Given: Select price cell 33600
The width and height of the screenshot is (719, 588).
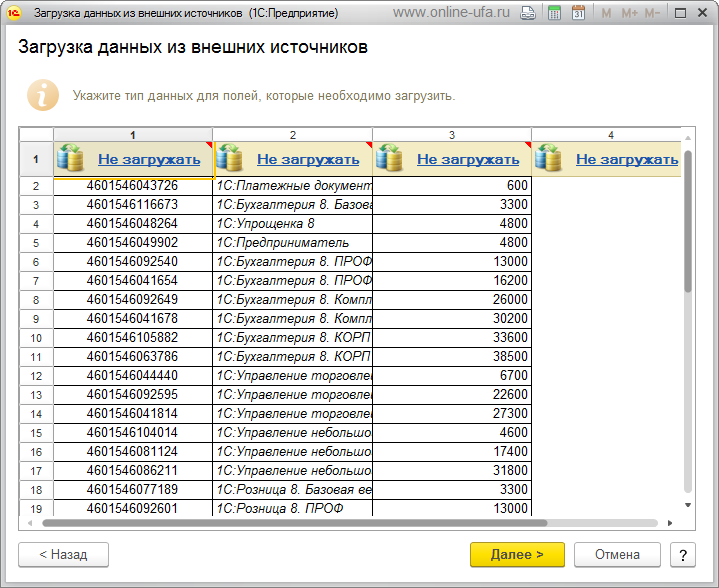Looking at the screenshot, I should click(x=452, y=338).
